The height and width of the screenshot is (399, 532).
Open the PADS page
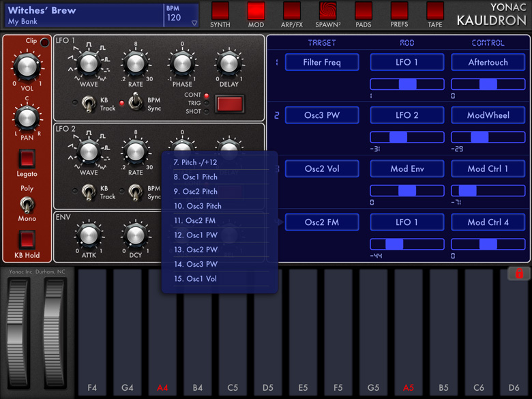point(364,11)
